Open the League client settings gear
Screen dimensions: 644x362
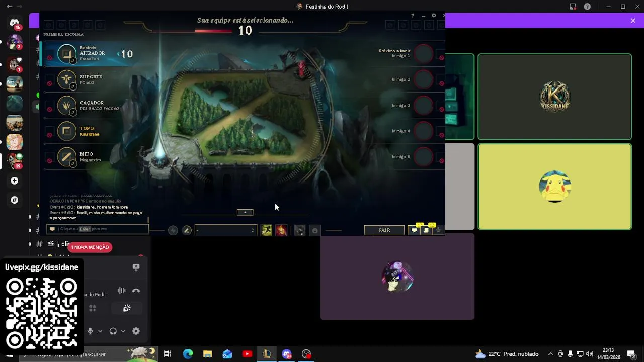coord(434,16)
